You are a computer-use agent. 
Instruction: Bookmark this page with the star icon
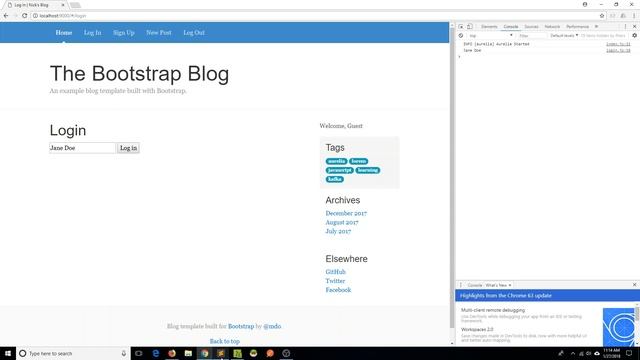click(x=602, y=16)
